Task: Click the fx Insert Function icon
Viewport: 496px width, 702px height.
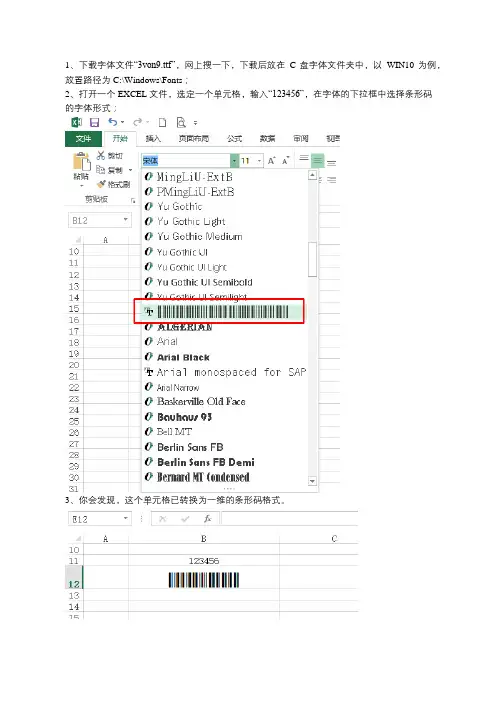Action: 207,519
